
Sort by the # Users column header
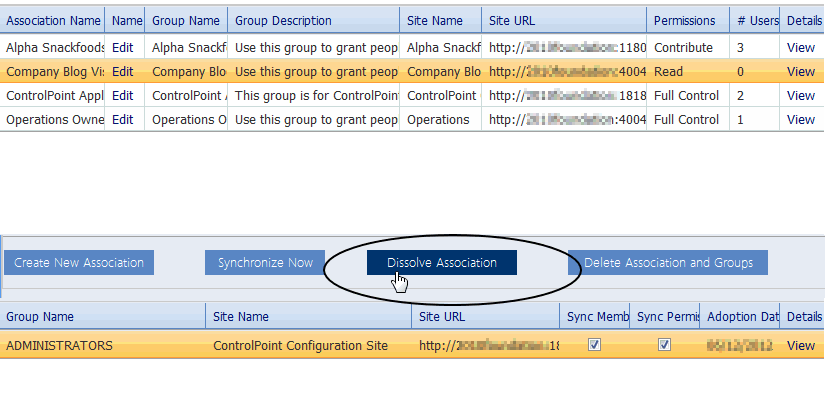pos(754,21)
